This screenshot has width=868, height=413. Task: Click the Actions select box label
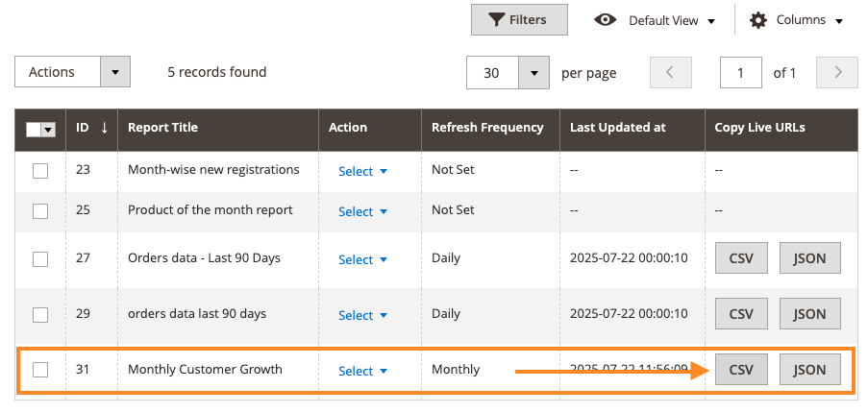(x=58, y=72)
